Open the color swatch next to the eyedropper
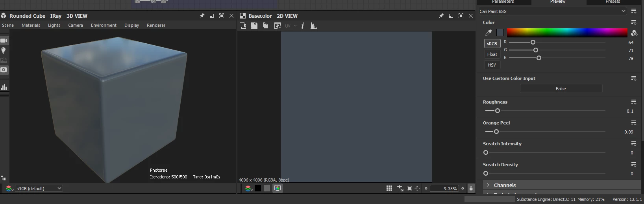 500,32
